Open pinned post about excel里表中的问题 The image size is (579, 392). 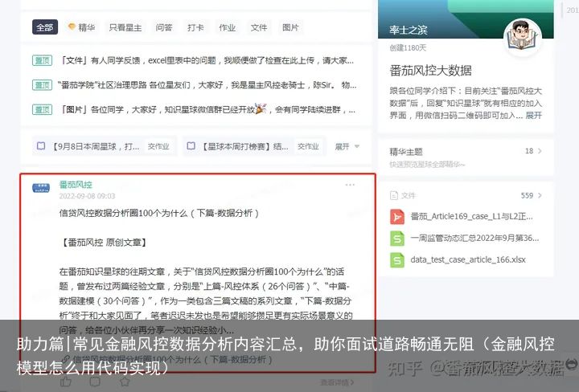(206, 60)
